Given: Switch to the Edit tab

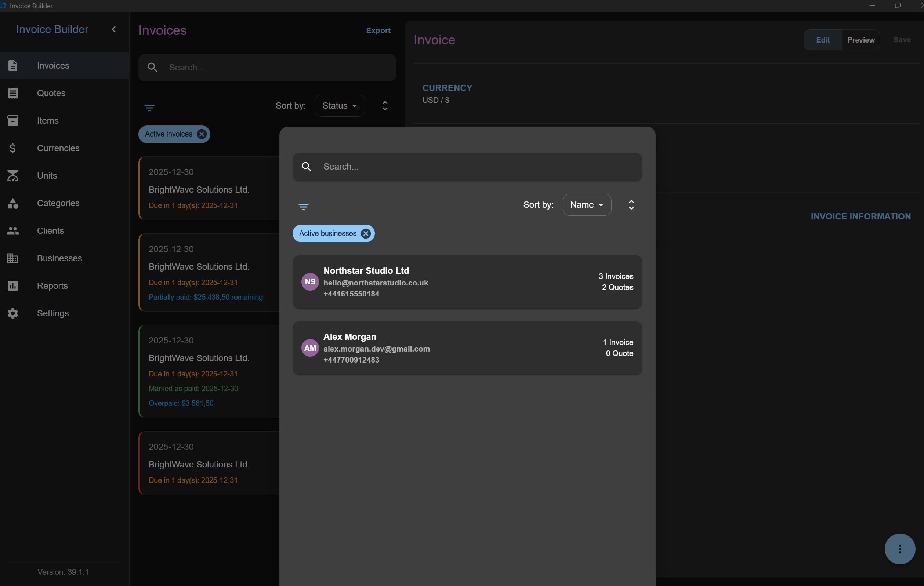Looking at the screenshot, I should pyautogui.click(x=823, y=40).
